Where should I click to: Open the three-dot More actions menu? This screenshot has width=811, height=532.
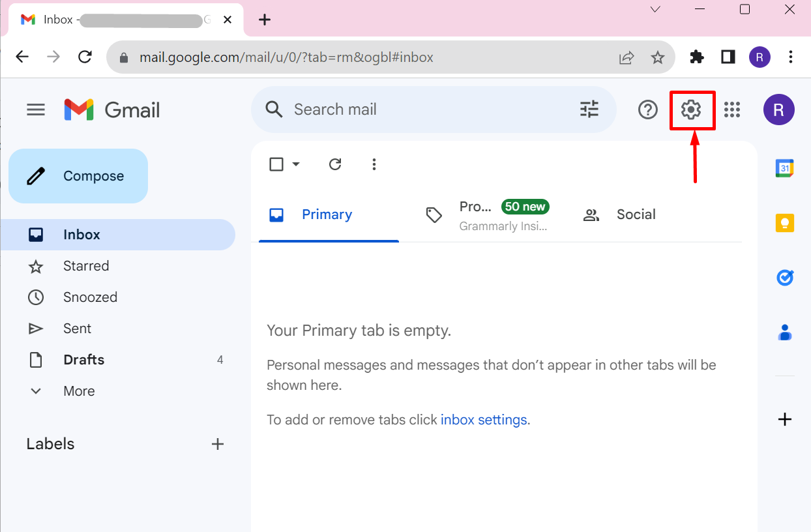coord(374,164)
